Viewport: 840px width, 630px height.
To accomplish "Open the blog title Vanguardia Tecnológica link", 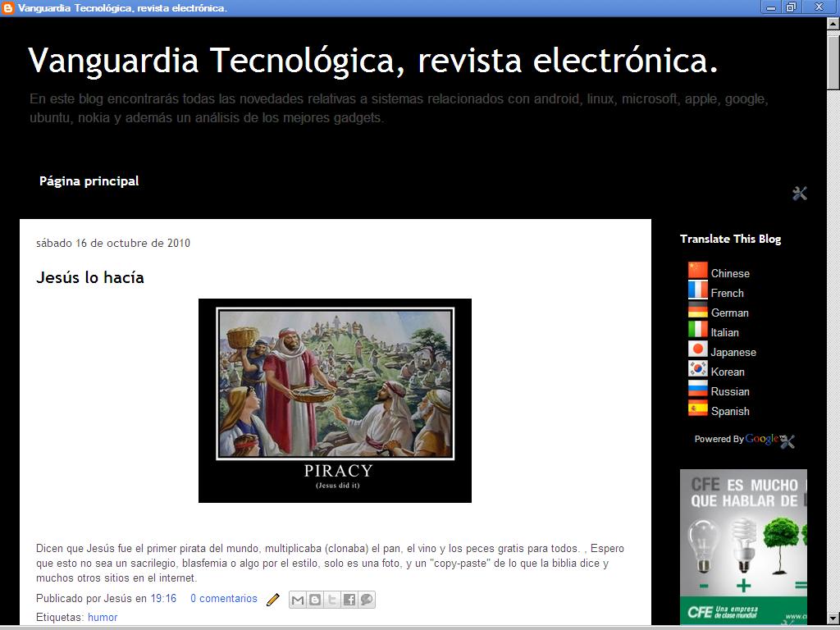I will [x=373, y=59].
